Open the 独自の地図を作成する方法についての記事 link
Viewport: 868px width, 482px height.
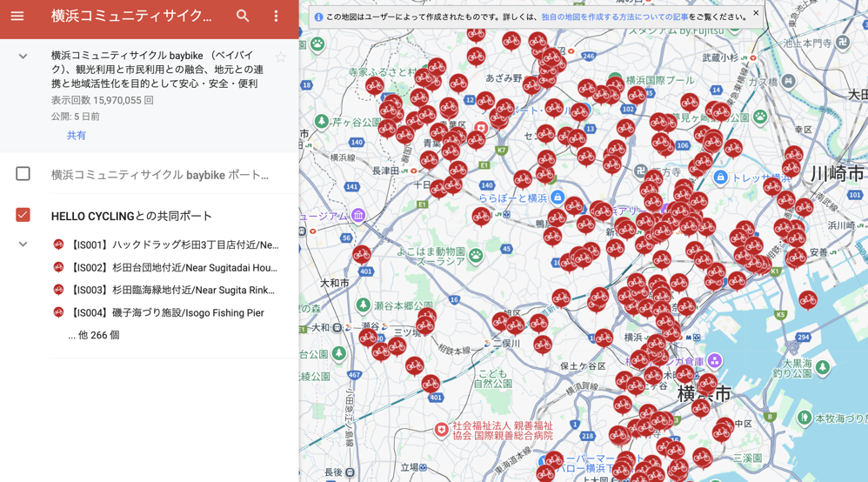(x=614, y=17)
